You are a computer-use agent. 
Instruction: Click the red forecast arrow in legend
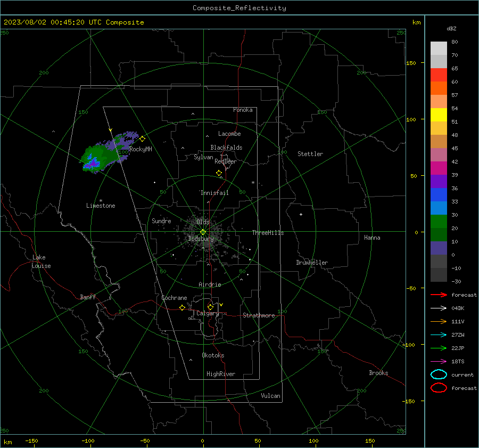(x=439, y=295)
